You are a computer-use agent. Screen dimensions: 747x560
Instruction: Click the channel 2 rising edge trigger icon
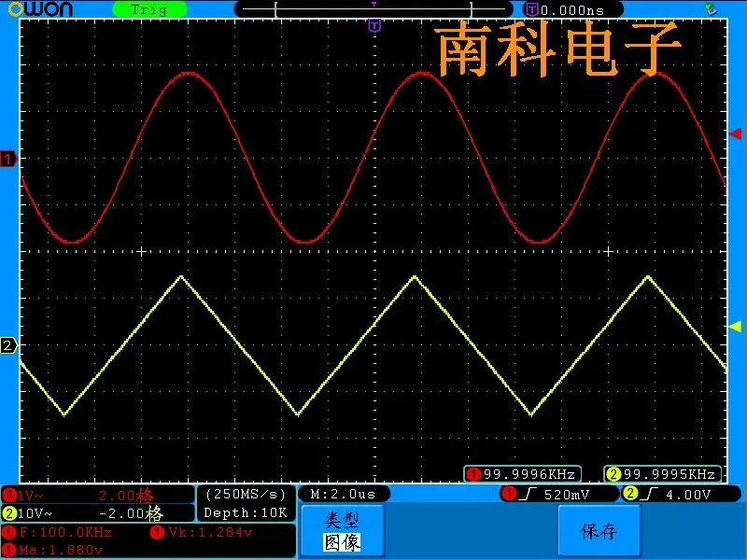649,495
